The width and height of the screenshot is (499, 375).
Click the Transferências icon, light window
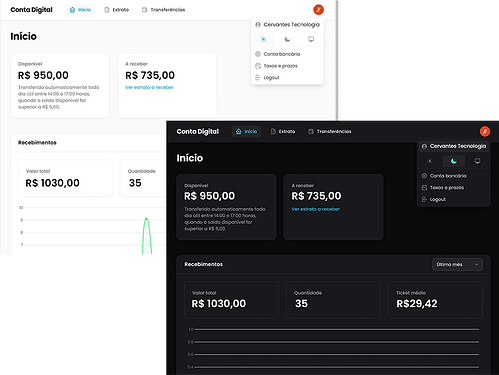pyautogui.click(x=145, y=10)
